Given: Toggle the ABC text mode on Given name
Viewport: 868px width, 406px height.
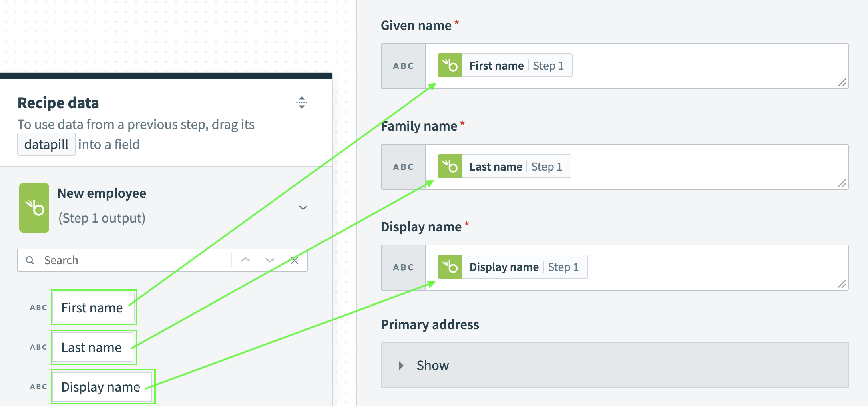Looking at the screenshot, I should [x=403, y=66].
